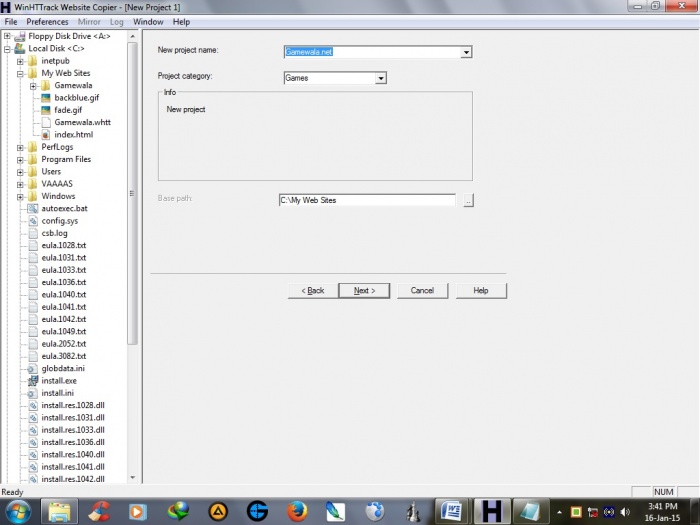Image resolution: width=700 pixels, height=525 pixels.
Task: Click the AIMP triangle taskbar icon
Action: pyautogui.click(x=218, y=512)
